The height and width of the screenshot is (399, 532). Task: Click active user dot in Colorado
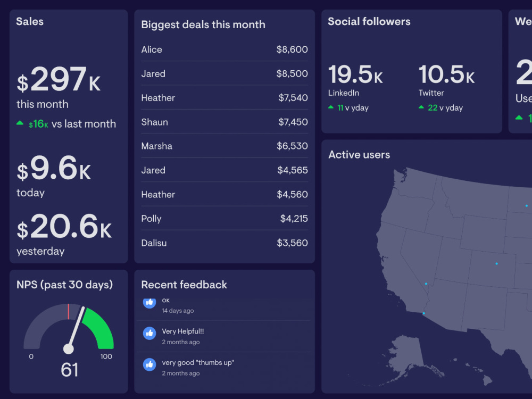coord(496,264)
